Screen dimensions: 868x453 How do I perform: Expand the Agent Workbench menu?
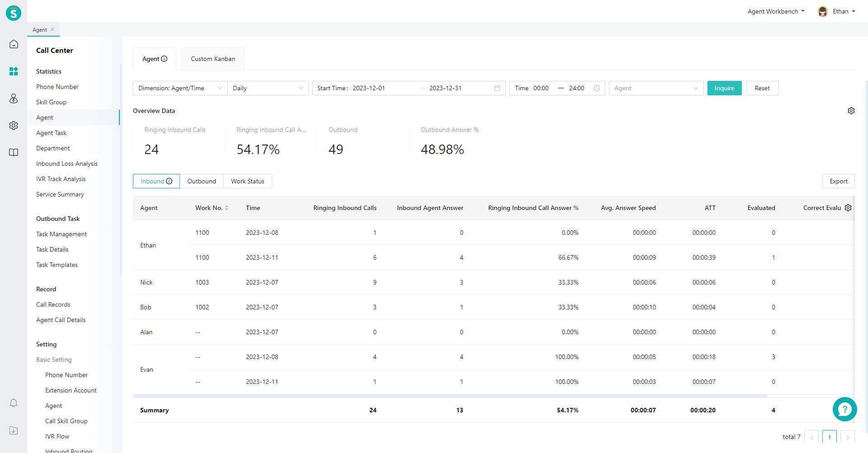pyautogui.click(x=776, y=11)
